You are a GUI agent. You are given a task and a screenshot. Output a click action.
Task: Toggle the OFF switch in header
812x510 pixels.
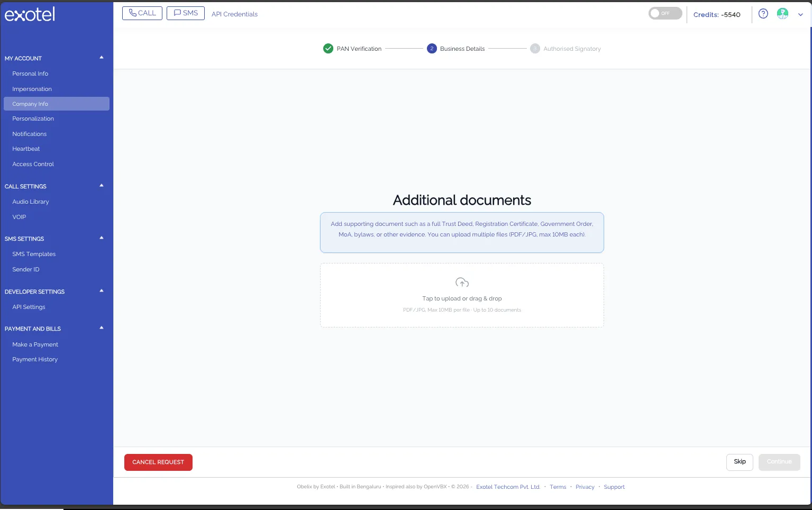point(665,14)
